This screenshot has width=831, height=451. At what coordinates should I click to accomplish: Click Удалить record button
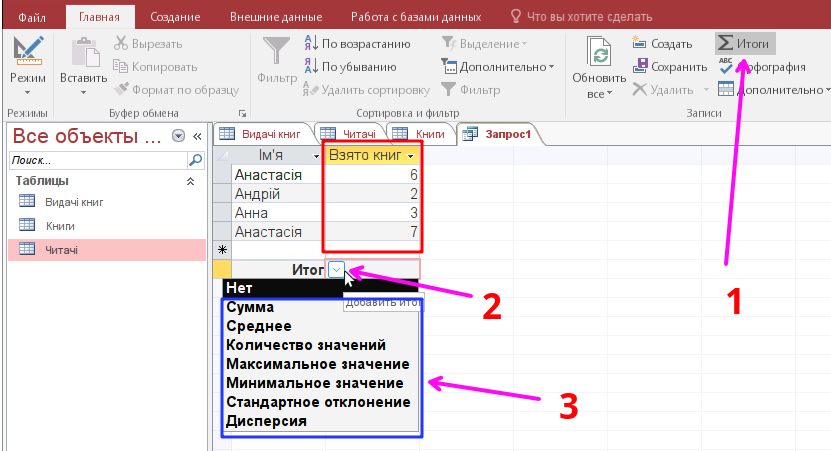coord(664,90)
